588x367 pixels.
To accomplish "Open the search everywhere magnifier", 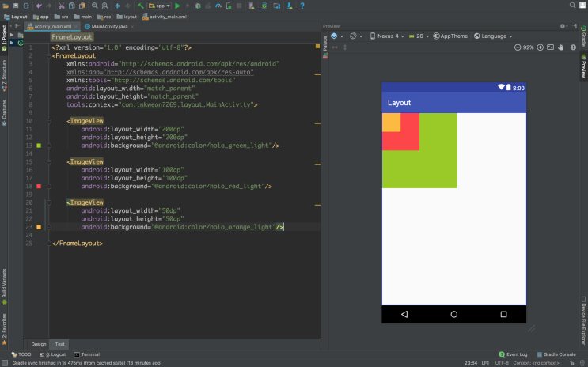I will 571,6.
